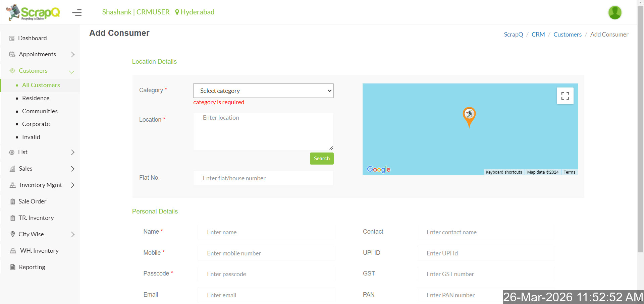This screenshot has width=644, height=304.
Task: Click the hamburger menu toggle icon
Action: pos(77,13)
